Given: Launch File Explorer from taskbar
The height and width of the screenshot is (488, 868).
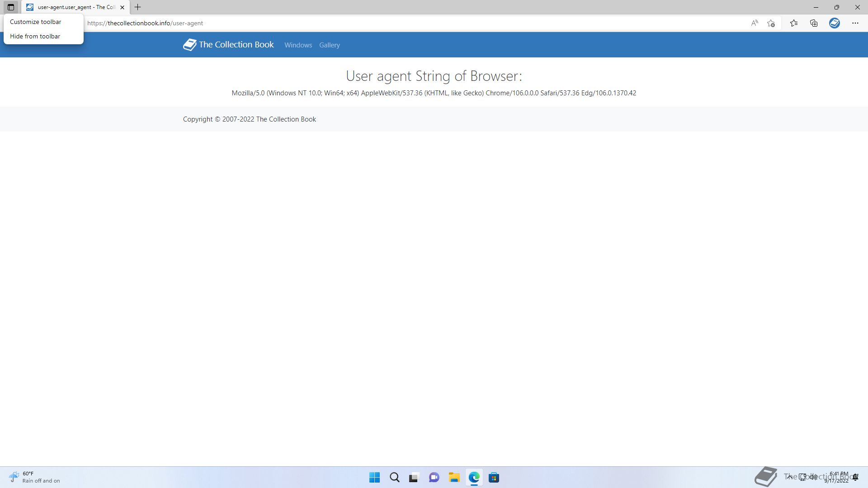Looking at the screenshot, I should 454,478.
